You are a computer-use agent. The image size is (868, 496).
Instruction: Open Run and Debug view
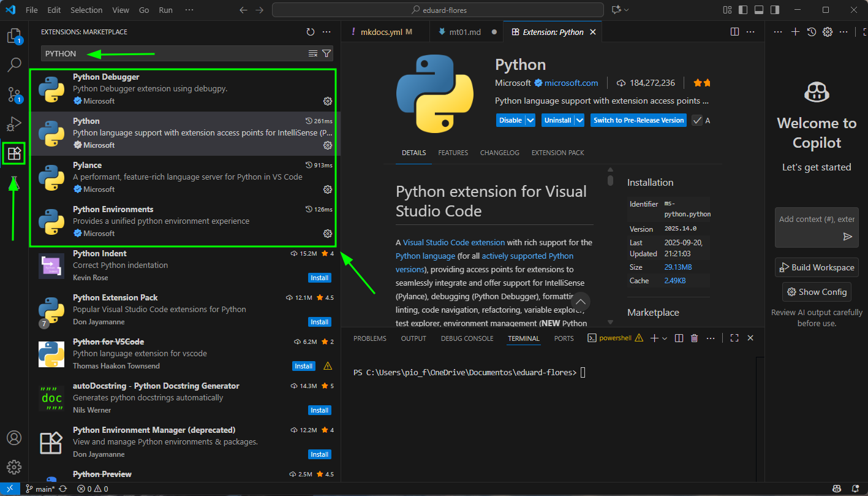click(13, 124)
